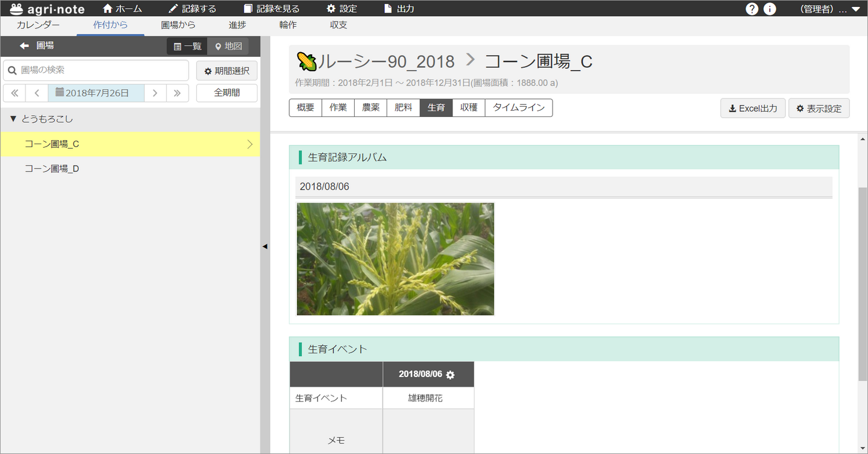Switch to the 圃場から tab
Viewport: 868px width, 454px height.
(x=178, y=25)
